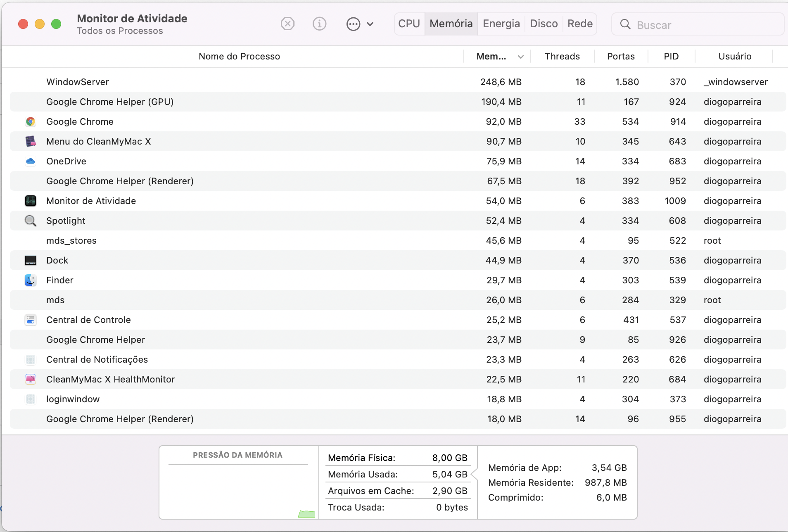Select the WindowServer process row
This screenshot has width=788, height=532.
(248, 82)
